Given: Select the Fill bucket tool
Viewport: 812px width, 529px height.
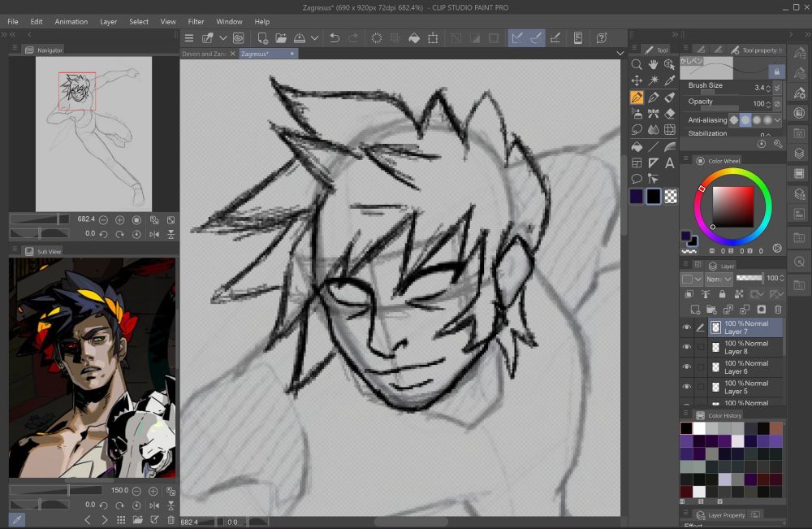Looking at the screenshot, I should (x=637, y=146).
